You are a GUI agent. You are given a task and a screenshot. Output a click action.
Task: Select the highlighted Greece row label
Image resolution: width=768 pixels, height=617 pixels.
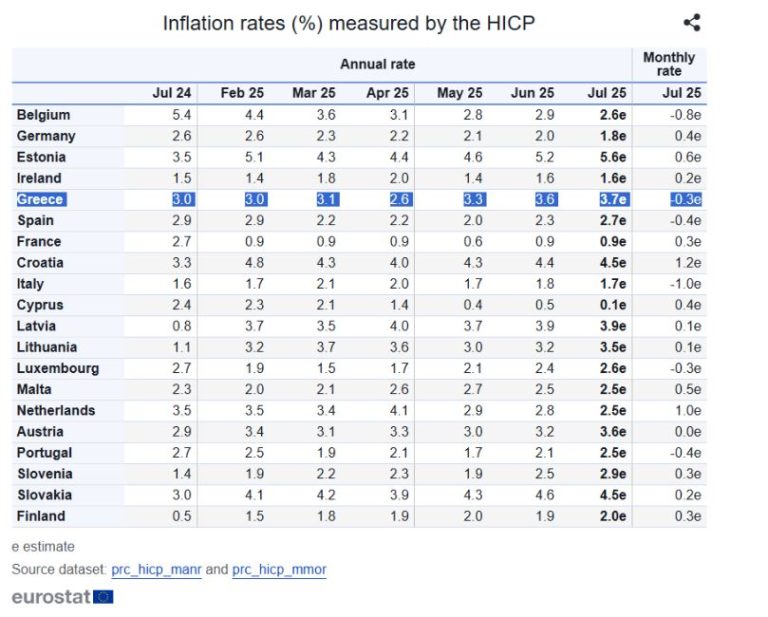[x=40, y=199]
